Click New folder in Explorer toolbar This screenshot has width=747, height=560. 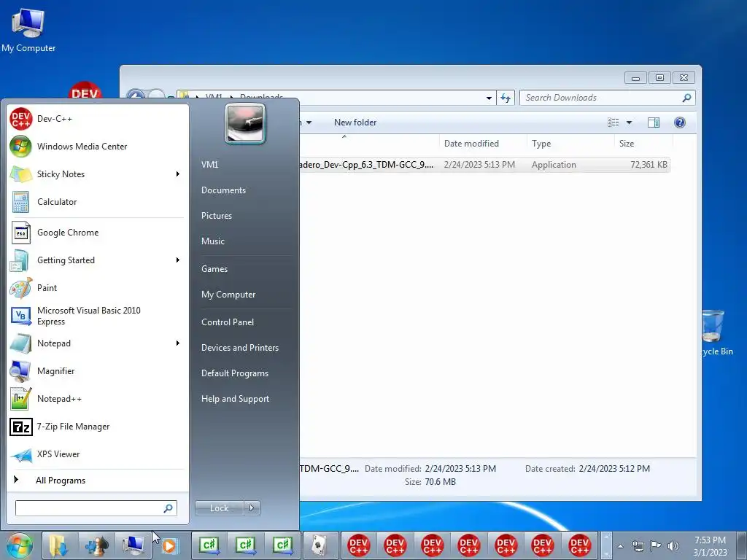(x=355, y=122)
